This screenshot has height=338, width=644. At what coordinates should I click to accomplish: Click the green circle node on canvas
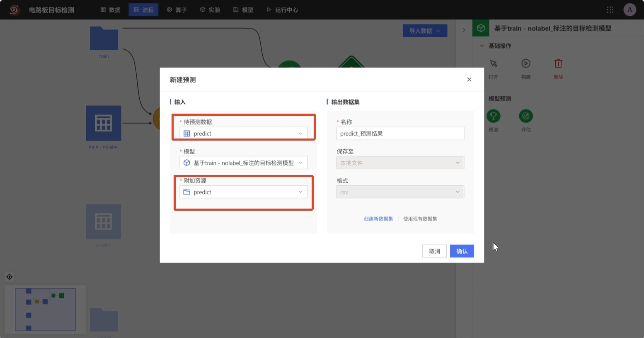coord(289,64)
